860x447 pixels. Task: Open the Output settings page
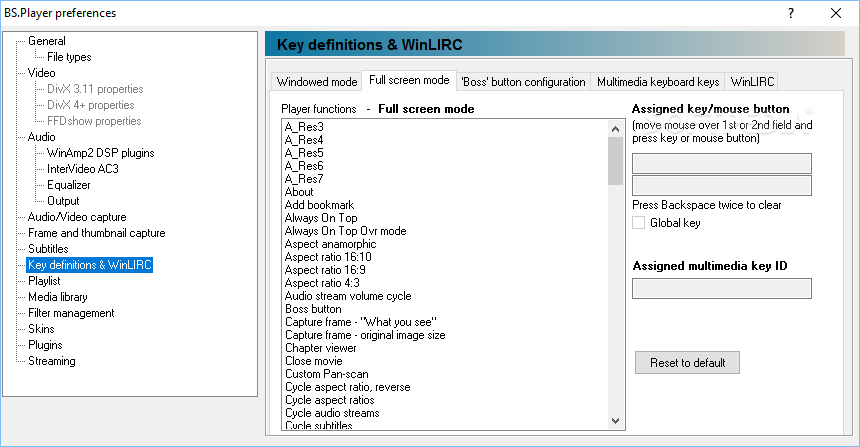click(x=63, y=201)
